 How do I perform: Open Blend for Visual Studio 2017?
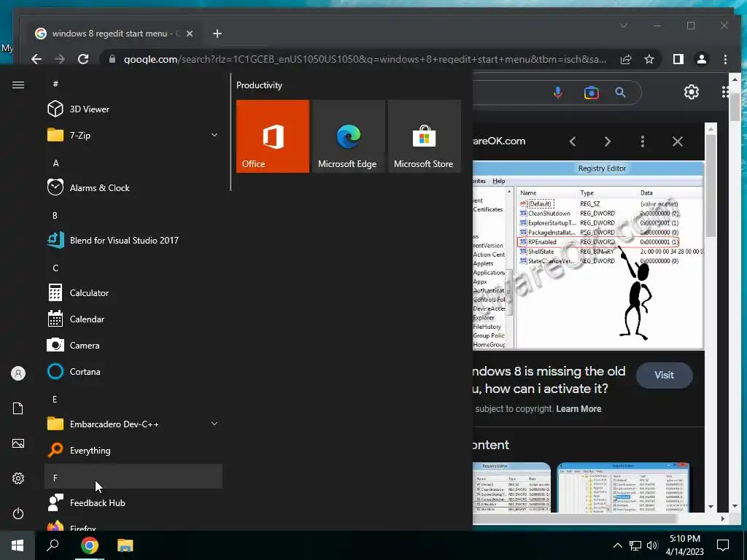133,241
